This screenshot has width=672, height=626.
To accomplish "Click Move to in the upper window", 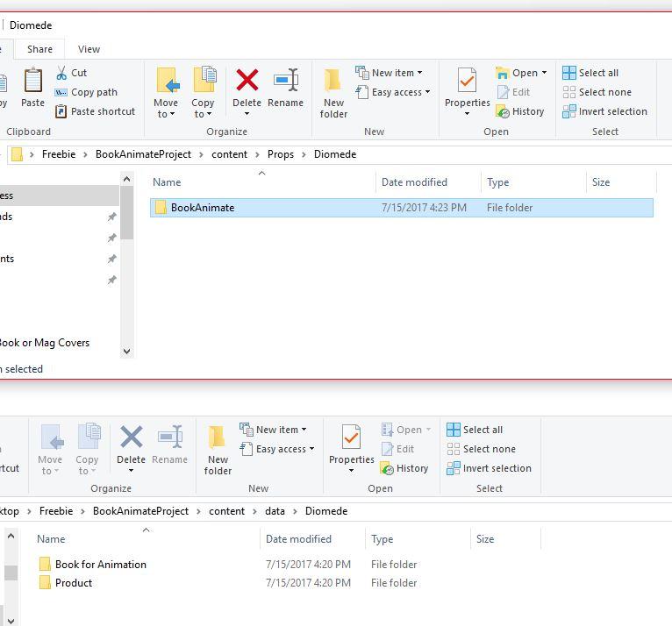I will (166, 93).
